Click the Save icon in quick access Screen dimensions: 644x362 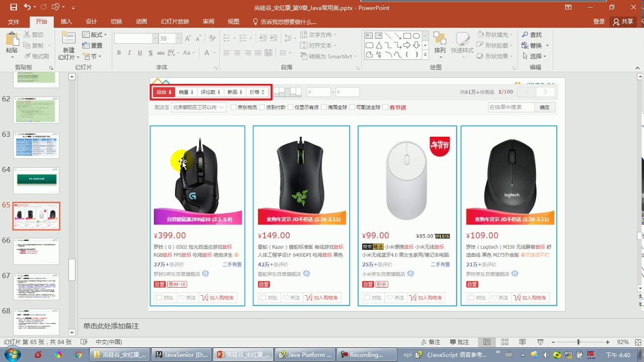(14, 7)
